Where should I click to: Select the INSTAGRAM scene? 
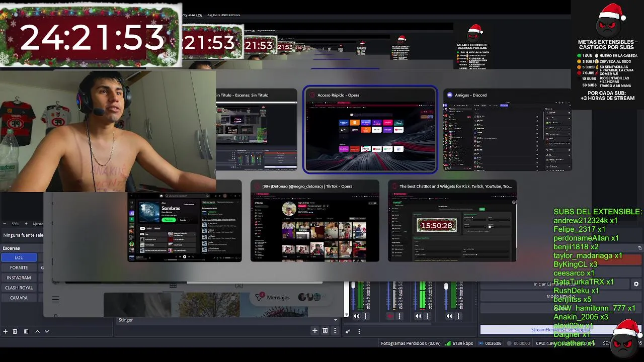pos(19,278)
